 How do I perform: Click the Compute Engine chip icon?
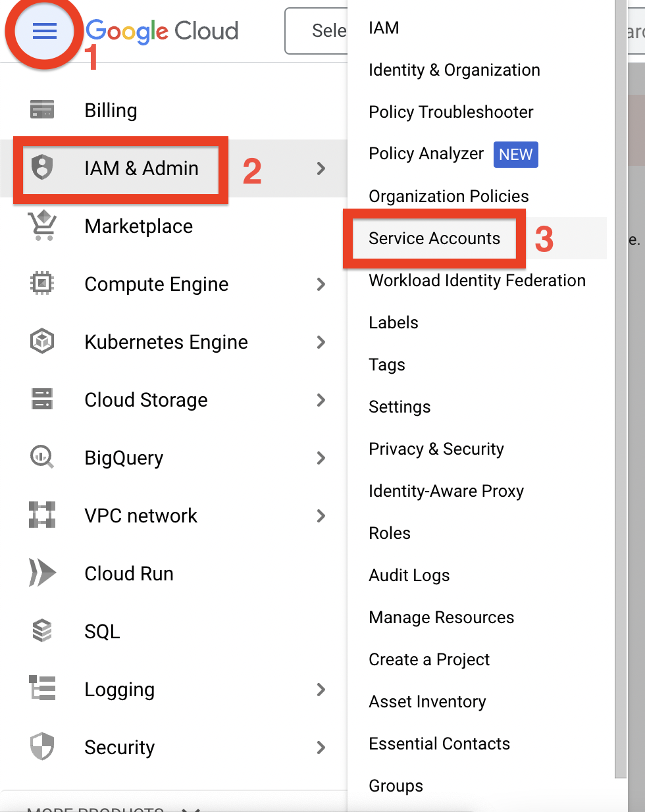point(42,284)
